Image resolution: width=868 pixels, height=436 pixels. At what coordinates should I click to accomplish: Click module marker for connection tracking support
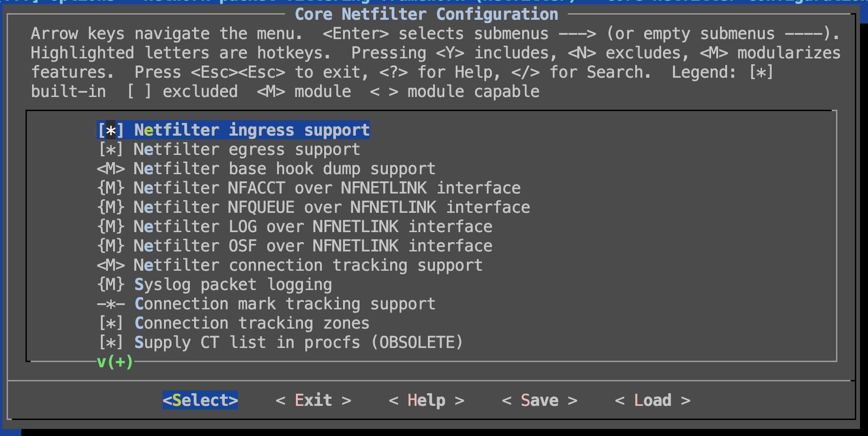[x=111, y=266]
